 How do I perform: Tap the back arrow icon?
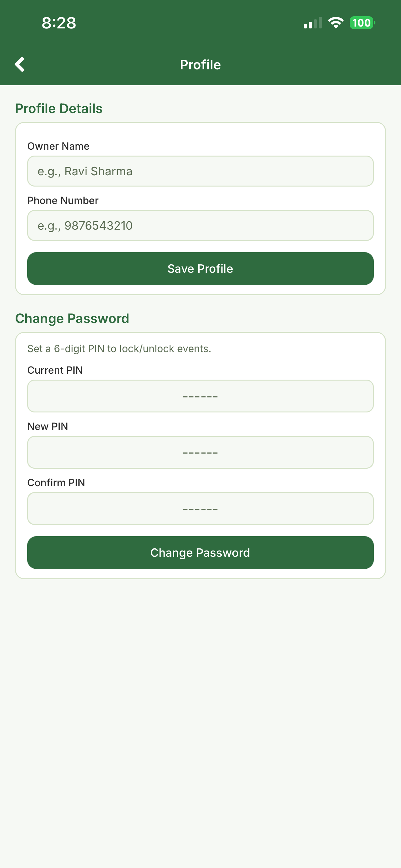coord(20,64)
